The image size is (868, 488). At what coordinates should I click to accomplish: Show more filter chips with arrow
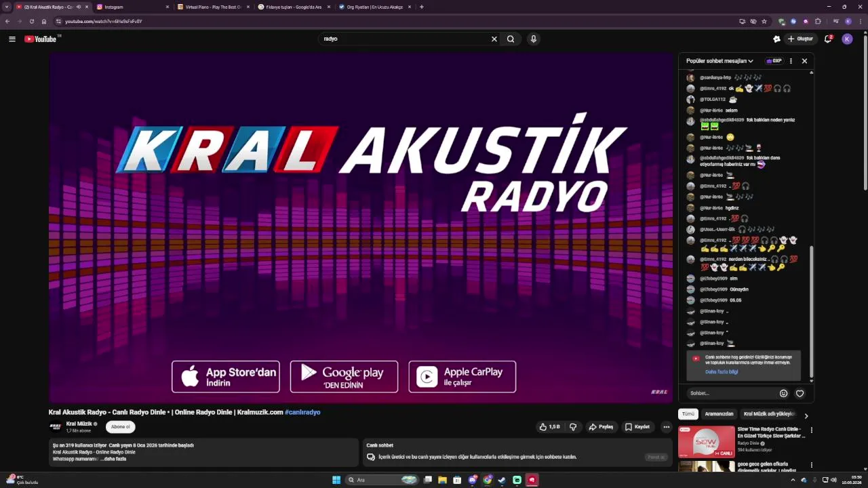pyautogui.click(x=806, y=415)
